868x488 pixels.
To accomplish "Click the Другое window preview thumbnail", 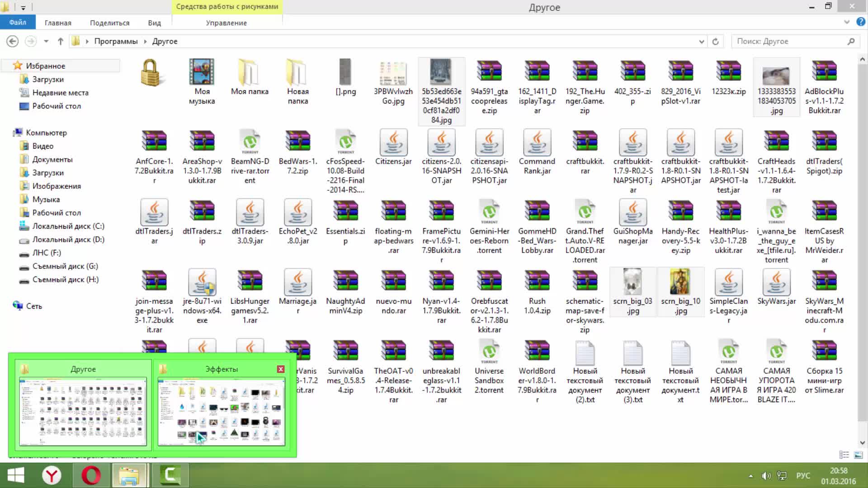I will (x=83, y=411).
